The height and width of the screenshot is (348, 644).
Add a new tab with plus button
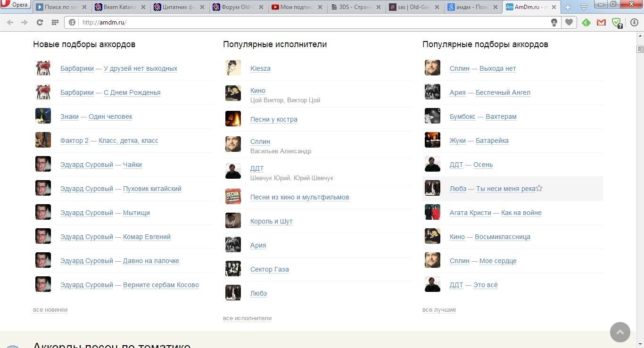pos(568,7)
